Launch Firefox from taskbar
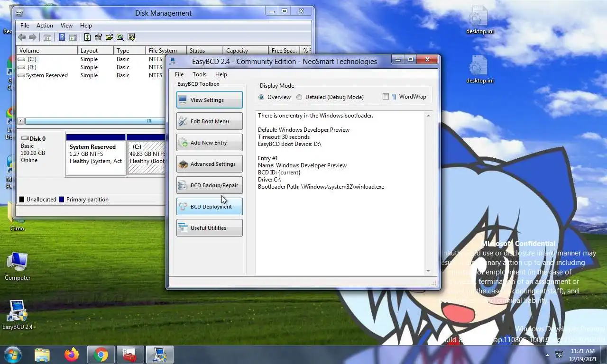The height and width of the screenshot is (364, 607). pyautogui.click(x=72, y=355)
